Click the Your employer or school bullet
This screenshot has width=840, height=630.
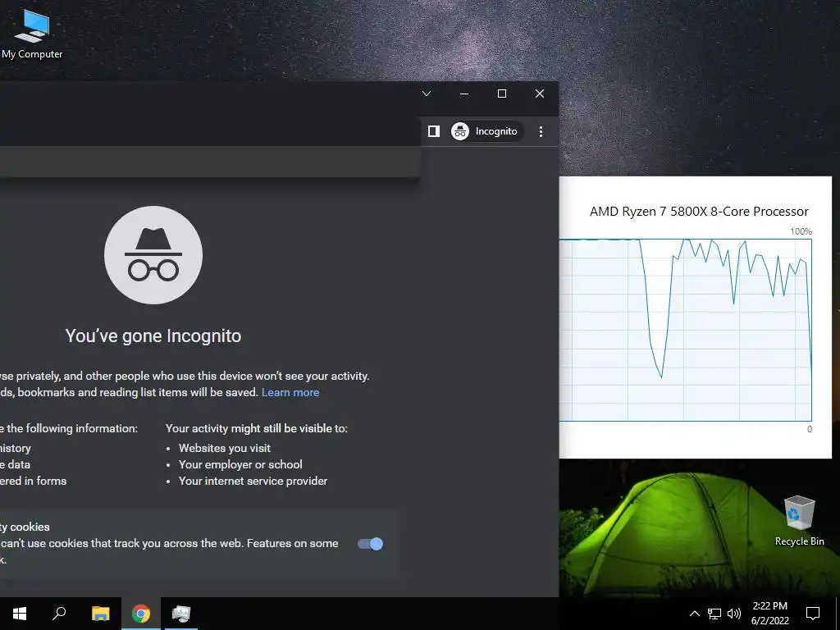point(240,464)
